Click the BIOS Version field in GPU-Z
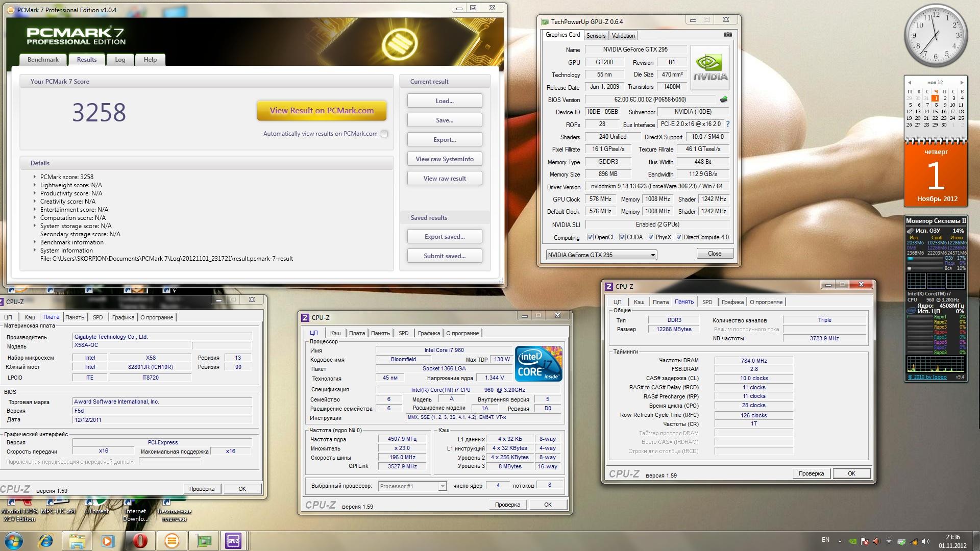980x551 pixels. tap(650, 99)
